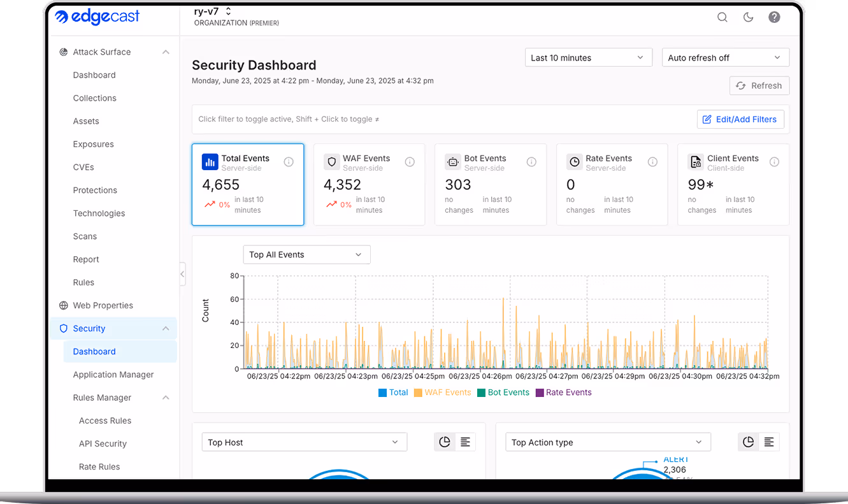Open API Security in sidebar
The image size is (848, 504).
(103, 443)
